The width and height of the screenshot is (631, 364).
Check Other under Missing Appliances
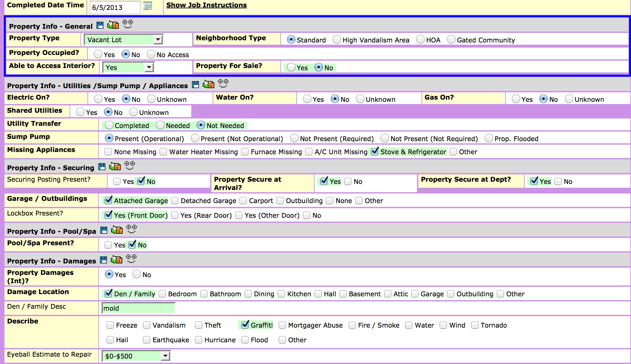coord(453,152)
